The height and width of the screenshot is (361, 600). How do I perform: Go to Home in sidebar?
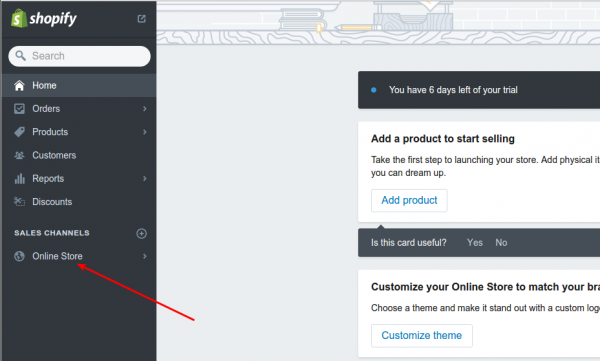(79, 85)
